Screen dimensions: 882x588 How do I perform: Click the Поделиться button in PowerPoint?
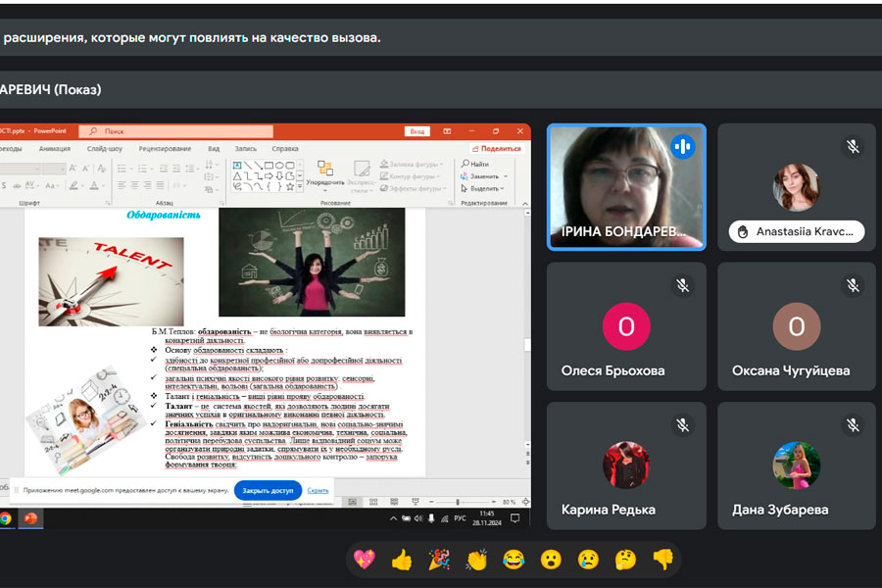tap(497, 149)
